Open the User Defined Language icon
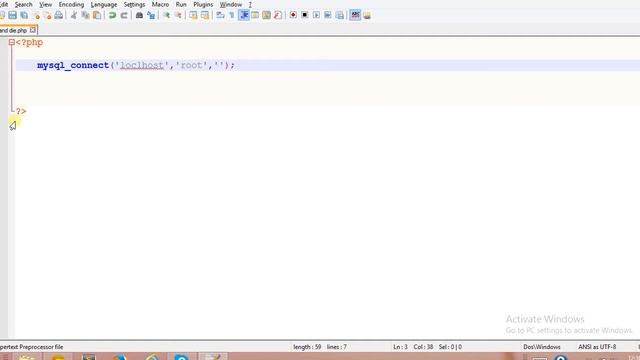Screen dimensions: 640x360 (255, 16)
